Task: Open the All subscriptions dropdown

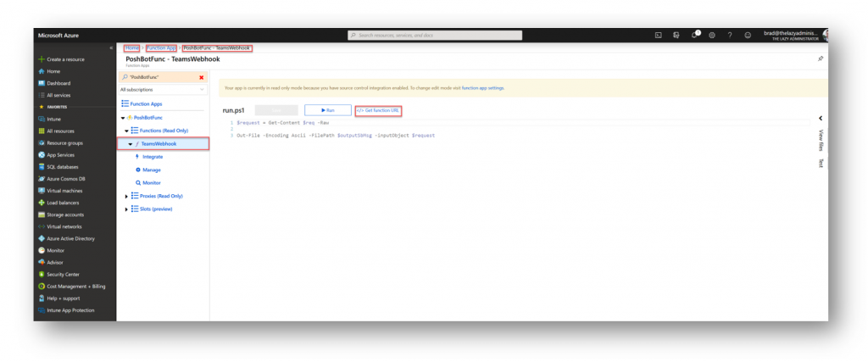Action: [163, 90]
